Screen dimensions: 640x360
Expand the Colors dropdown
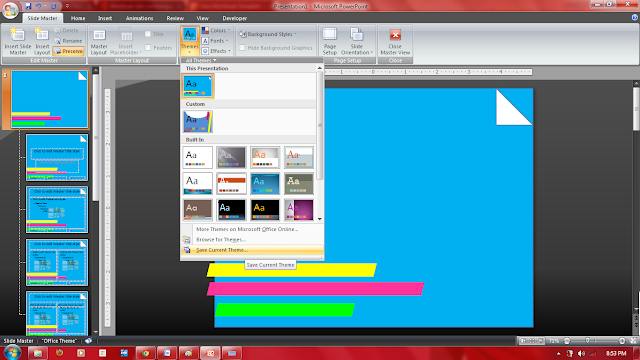pyautogui.click(x=216, y=31)
